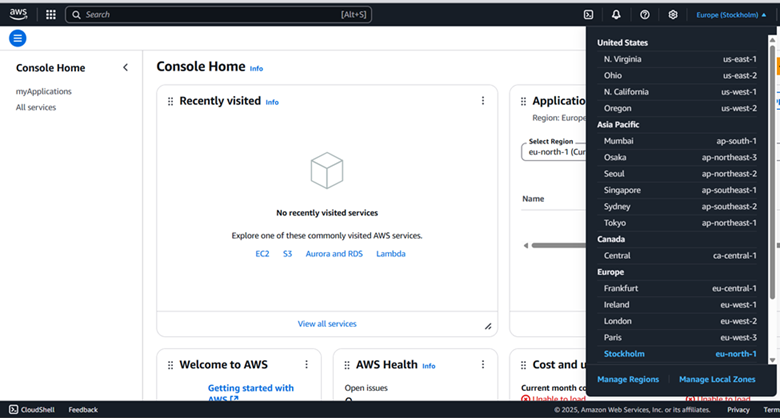Click the region list scroll down arrow

[772, 360]
